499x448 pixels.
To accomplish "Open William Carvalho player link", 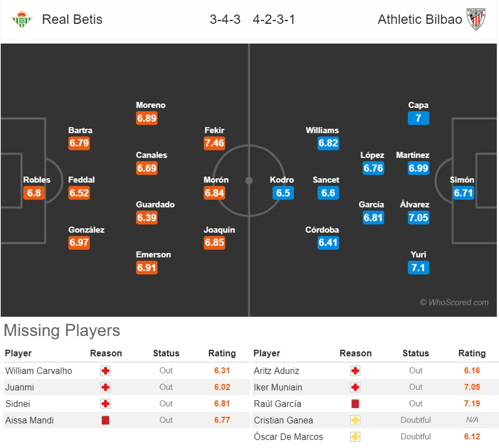I will tap(39, 371).
